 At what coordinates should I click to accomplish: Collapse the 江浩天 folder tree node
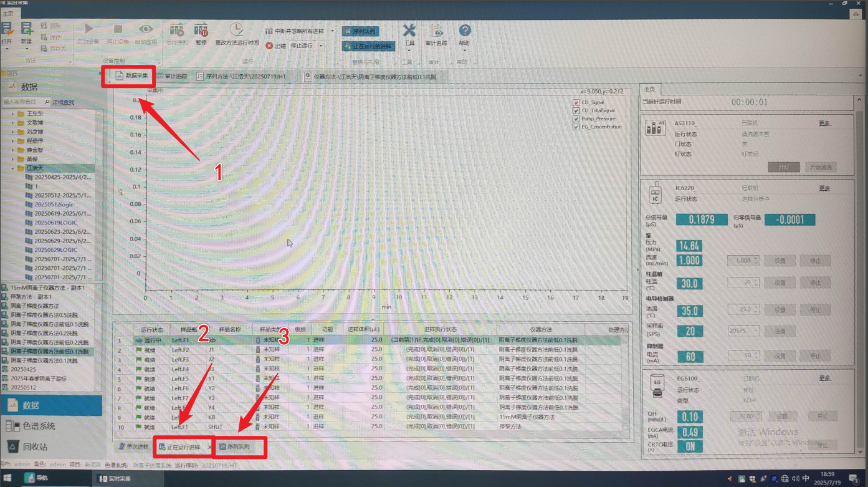[13, 168]
